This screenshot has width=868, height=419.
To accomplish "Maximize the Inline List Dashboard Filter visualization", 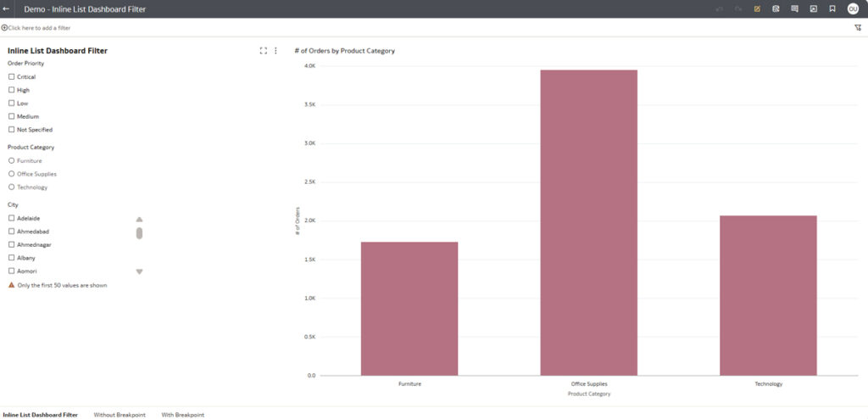I will click(x=264, y=51).
